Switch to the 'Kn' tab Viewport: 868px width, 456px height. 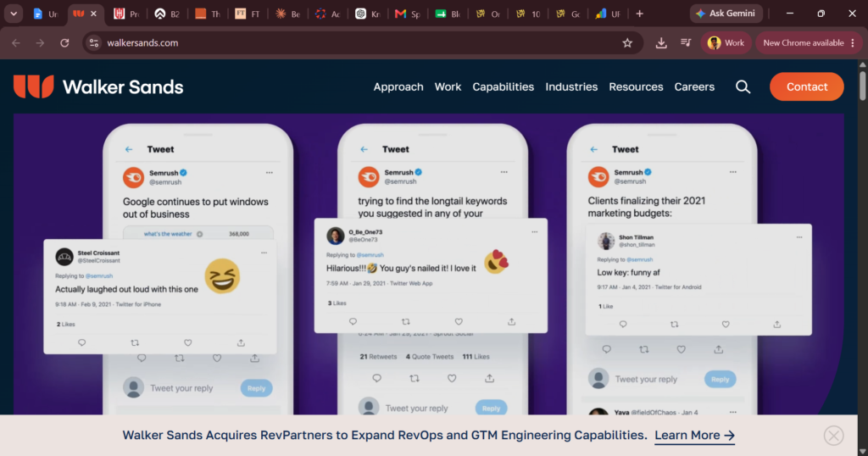(368, 14)
